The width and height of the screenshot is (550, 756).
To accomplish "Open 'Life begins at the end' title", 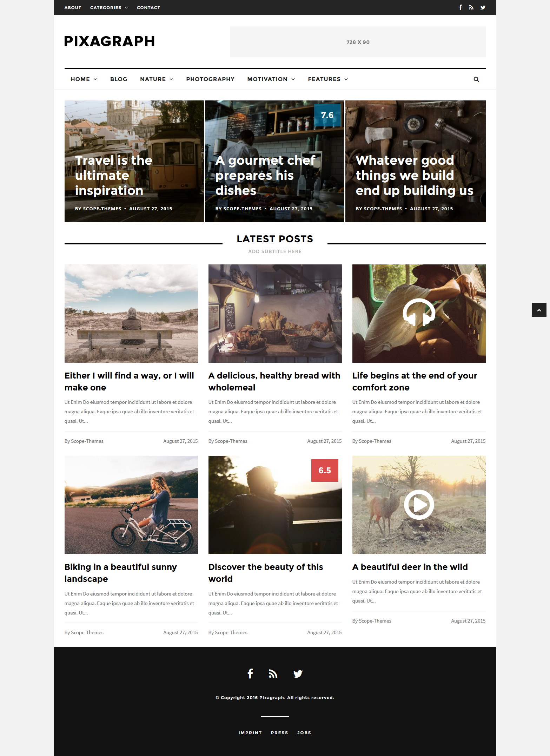I will tap(415, 381).
